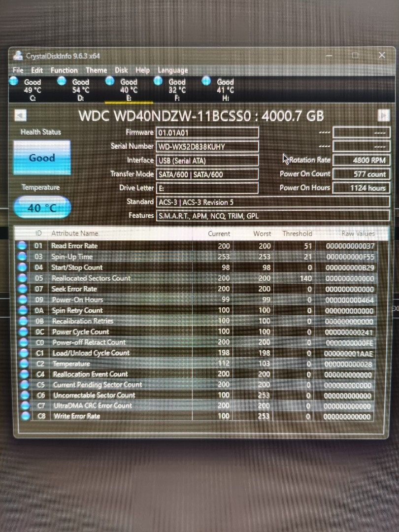Screen dimensions: 399x532
Task: Click the Good health status button
Action: pos(42,158)
